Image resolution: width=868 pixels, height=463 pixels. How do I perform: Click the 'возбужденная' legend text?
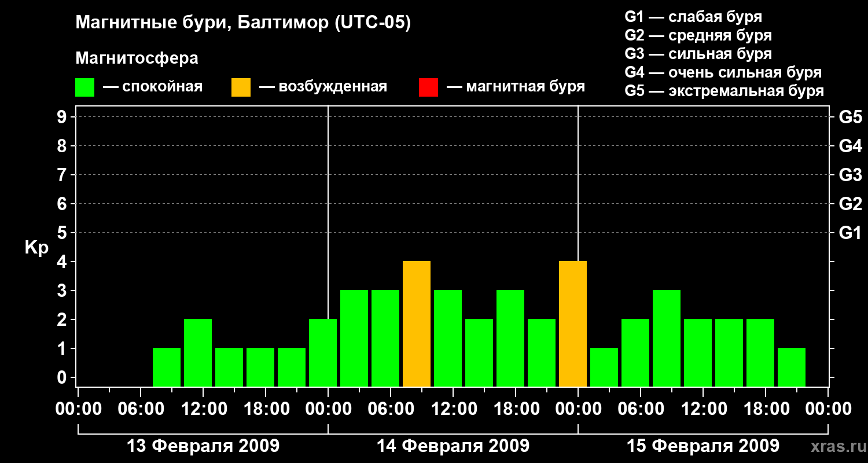coord(333,87)
